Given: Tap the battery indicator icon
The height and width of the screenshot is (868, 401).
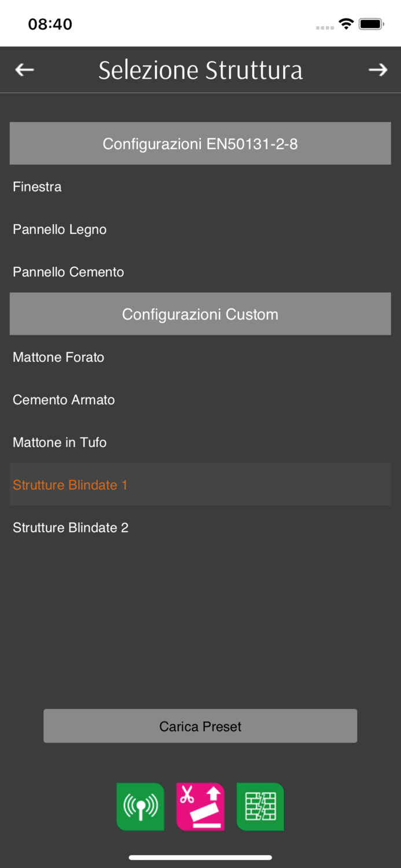Looking at the screenshot, I should [x=371, y=24].
